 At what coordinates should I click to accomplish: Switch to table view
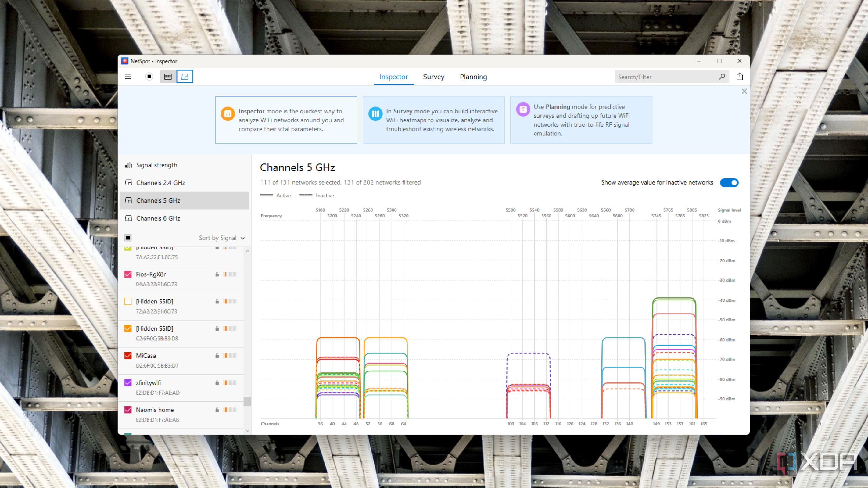tap(168, 77)
